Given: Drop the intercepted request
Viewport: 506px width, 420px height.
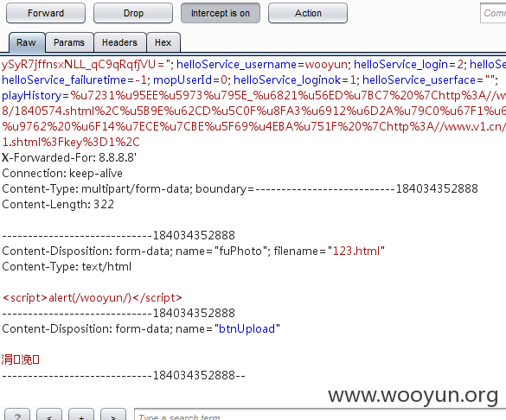Looking at the screenshot, I should (133, 13).
